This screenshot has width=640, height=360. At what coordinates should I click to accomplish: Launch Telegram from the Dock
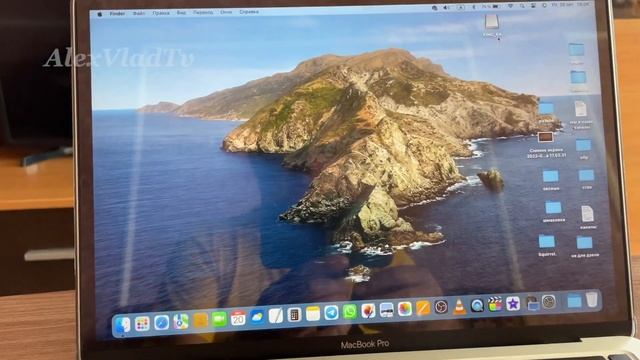(x=331, y=313)
